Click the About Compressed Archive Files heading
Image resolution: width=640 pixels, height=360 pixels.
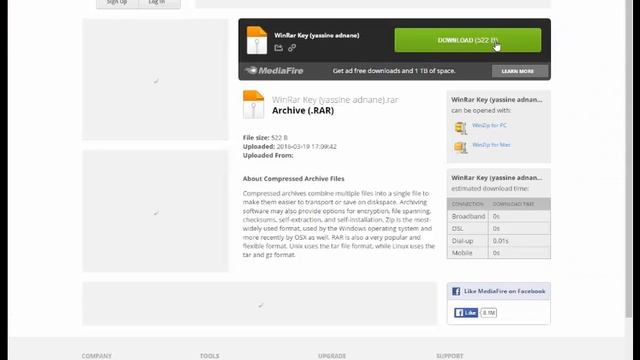pos(293,179)
